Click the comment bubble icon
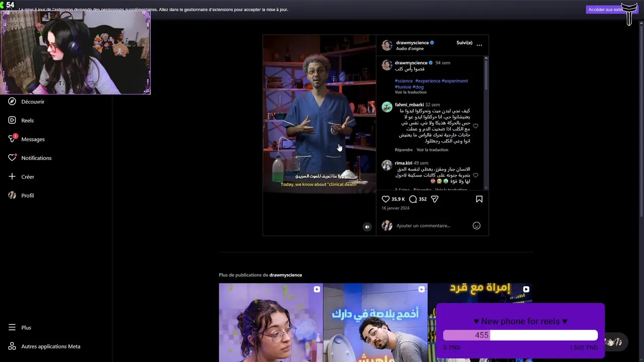Viewport: 644px width, 362px height. (413, 199)
